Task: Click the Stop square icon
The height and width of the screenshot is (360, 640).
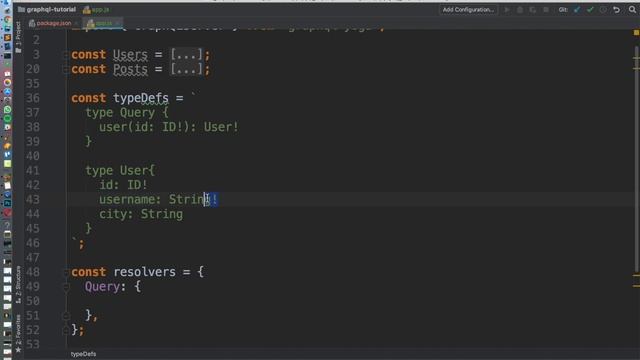Action: [546, 9]
